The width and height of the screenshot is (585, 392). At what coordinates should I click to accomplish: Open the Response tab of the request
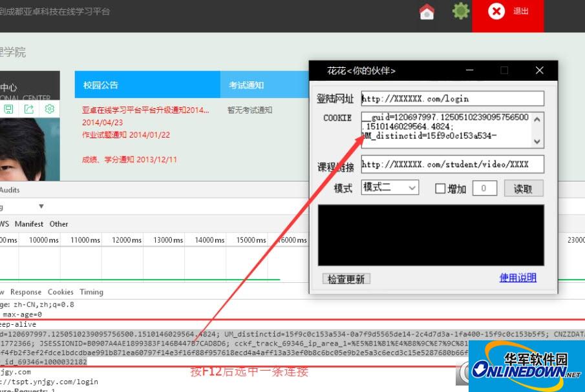26,292
